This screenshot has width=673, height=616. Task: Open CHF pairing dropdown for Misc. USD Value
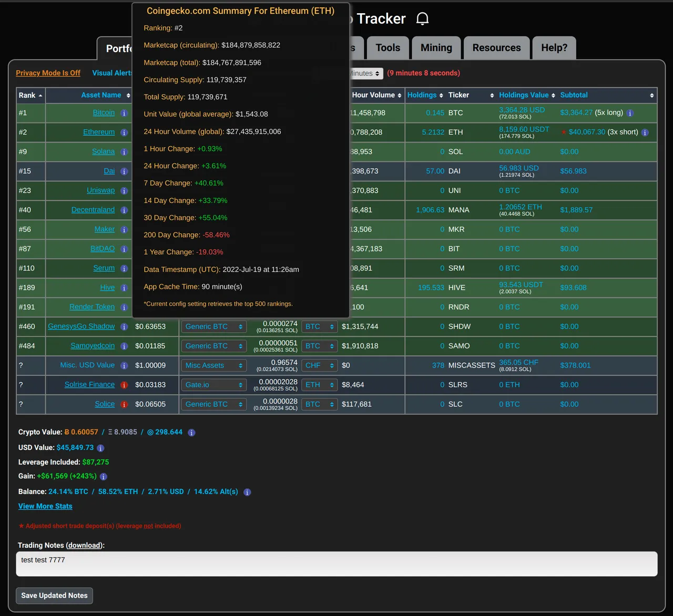pyautogui.click(x=320, y=366)
